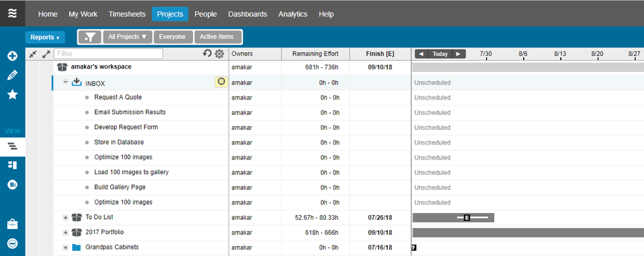Click the package icon for 2017 Portfolio

tap(77, 232)
